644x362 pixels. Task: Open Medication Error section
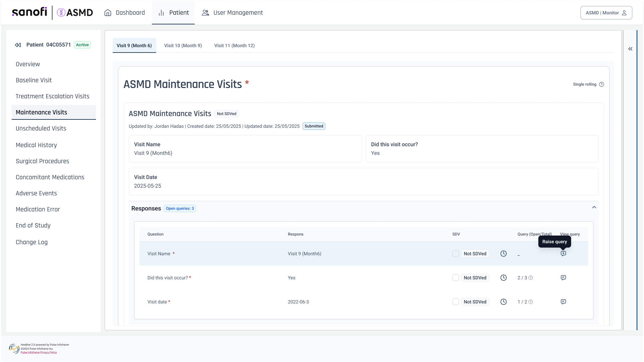[38, 209]
